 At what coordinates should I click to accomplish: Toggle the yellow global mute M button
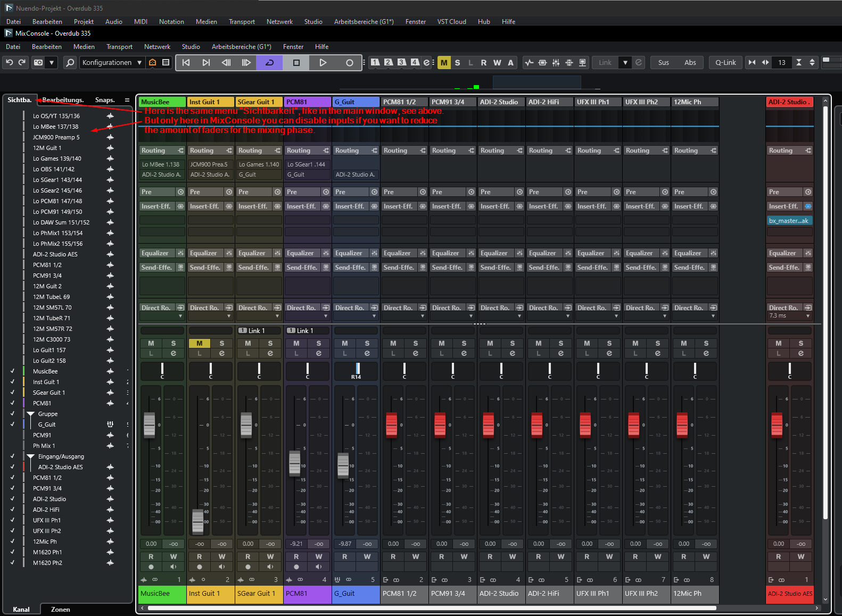point(444,62)
